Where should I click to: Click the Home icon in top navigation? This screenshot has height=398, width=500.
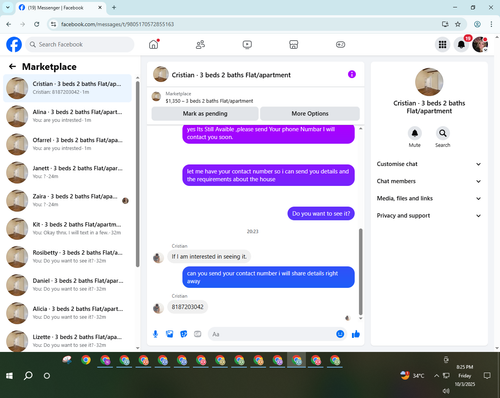click(x=154, y=44)
